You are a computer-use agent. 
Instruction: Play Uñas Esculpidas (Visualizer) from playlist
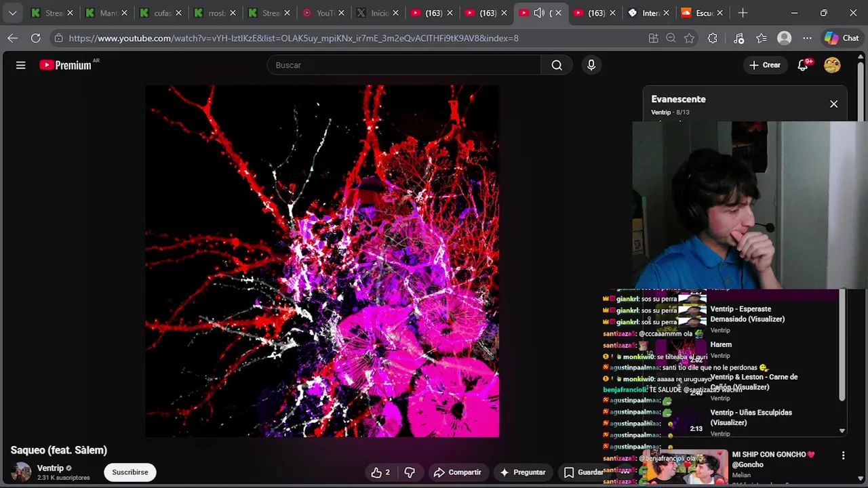(x=751, y=418)
